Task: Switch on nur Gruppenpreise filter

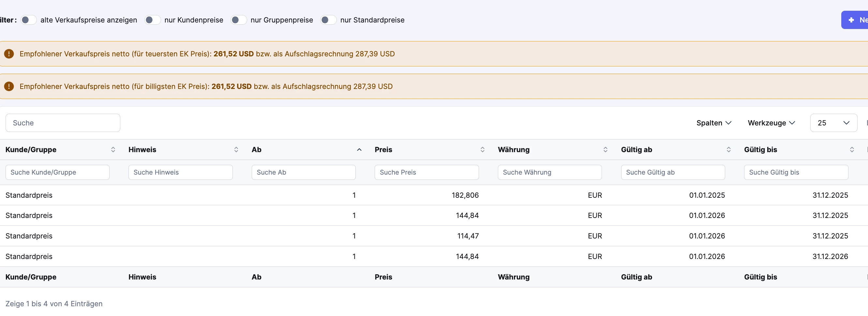Action: pos(239,20)
